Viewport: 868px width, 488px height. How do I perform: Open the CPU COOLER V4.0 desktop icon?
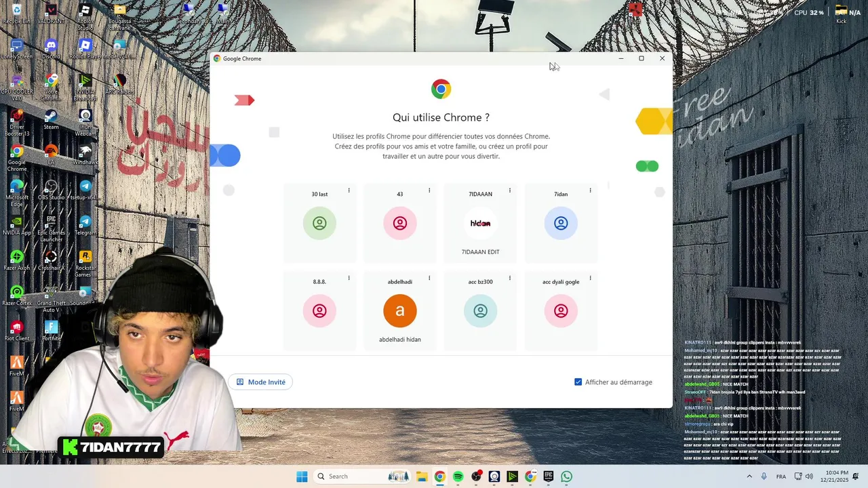[x=16, y=87]
